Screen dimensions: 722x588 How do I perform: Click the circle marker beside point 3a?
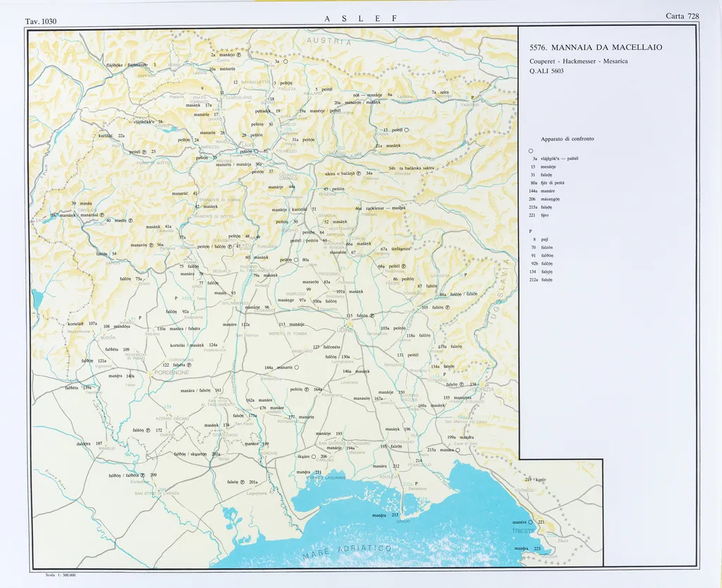pyautogui.click(x=286, y=62)
